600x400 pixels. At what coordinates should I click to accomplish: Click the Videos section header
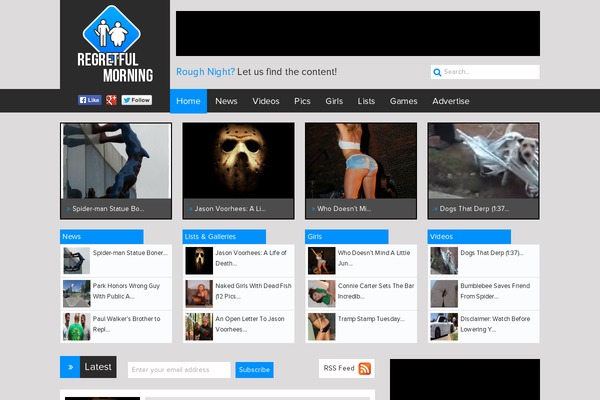click(469, 237)
